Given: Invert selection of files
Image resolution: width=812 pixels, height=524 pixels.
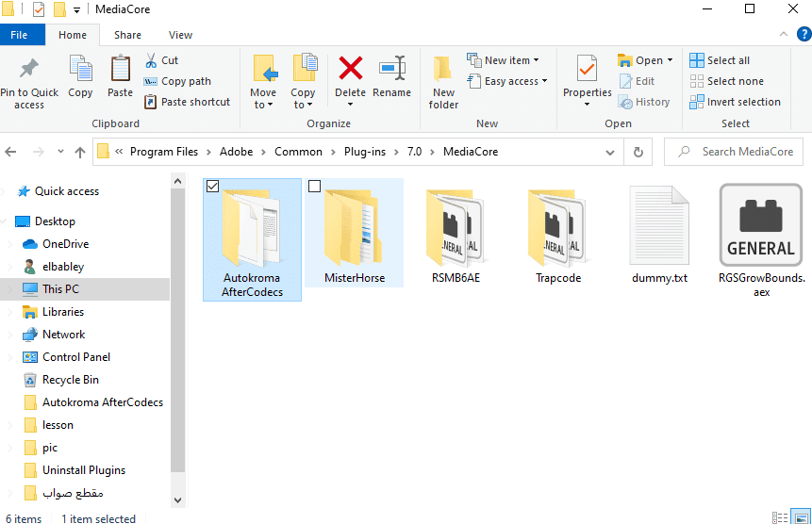Looking at the screenshot, I should (x=736, y=102).
